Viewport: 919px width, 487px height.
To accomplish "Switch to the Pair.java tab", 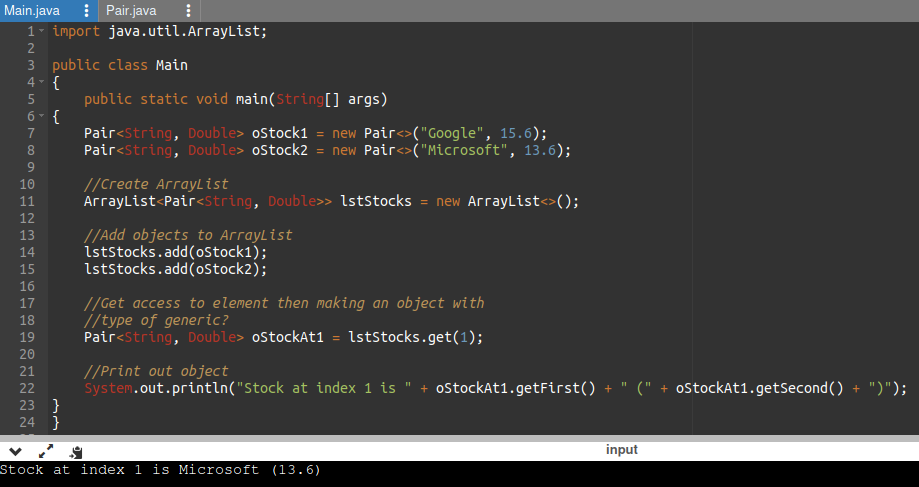I will click(131, 11).
